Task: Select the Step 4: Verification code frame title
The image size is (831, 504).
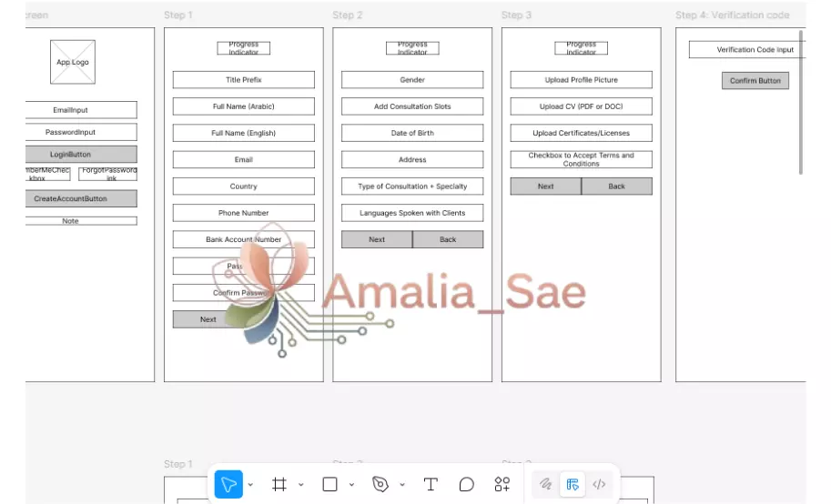Action: 733,15
